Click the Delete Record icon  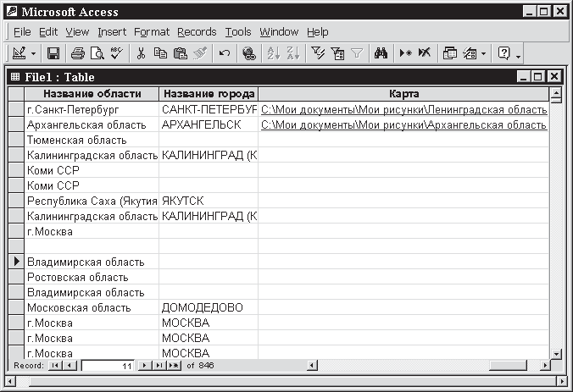tap(425, 53)
